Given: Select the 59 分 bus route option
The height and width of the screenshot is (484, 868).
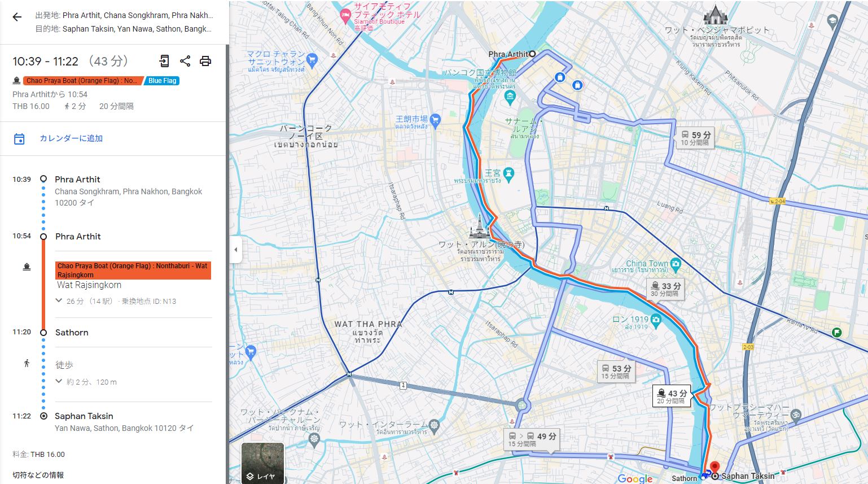Looking at the screenshot, I should 695,138.
